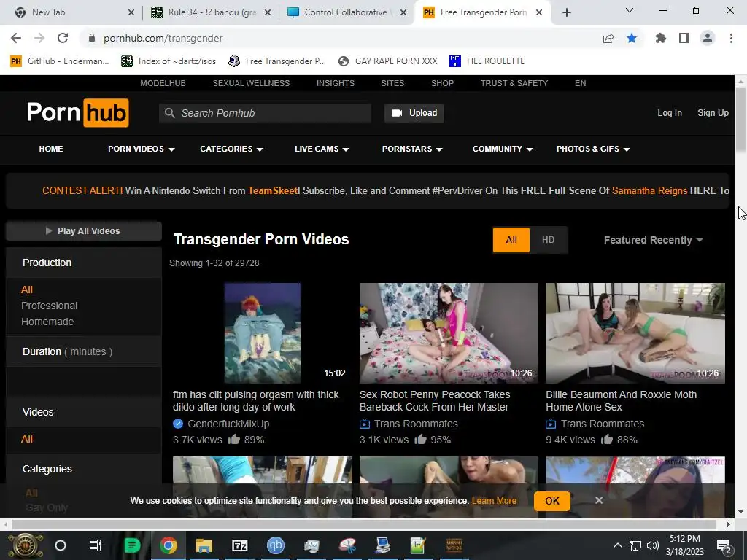Expand the PHOTOS & GIFS nav dropdown
Image resolution: width=747 pixels, height=560 pixels.
tap(593, 149)
